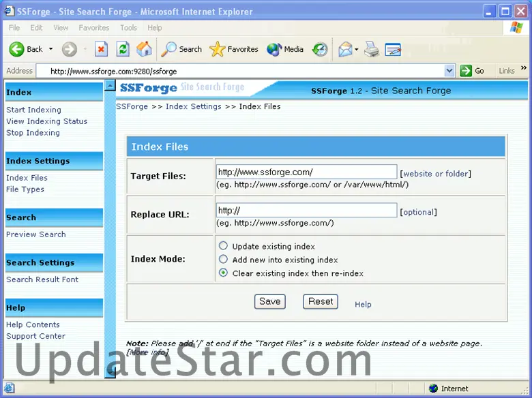Viewport: 532px width, 398px height.
Task: Click Index Settings sidebar header
Action: click(x=54, y=161)
